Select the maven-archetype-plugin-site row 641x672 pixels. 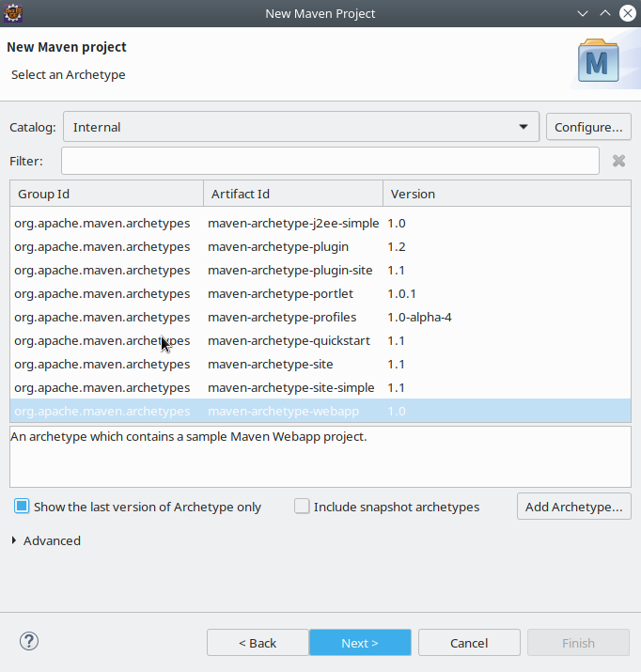(320, 271)
